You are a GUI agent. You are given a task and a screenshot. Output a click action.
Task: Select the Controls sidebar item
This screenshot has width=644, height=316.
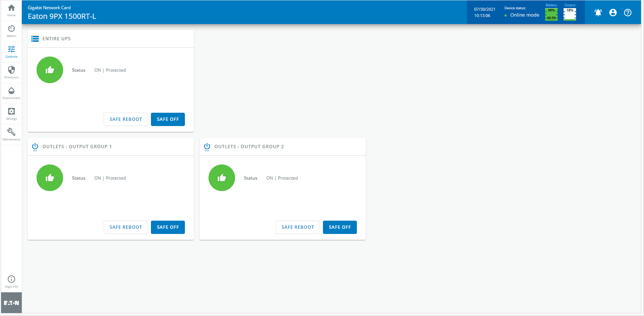pyautogui.click(x=11, y=52)
